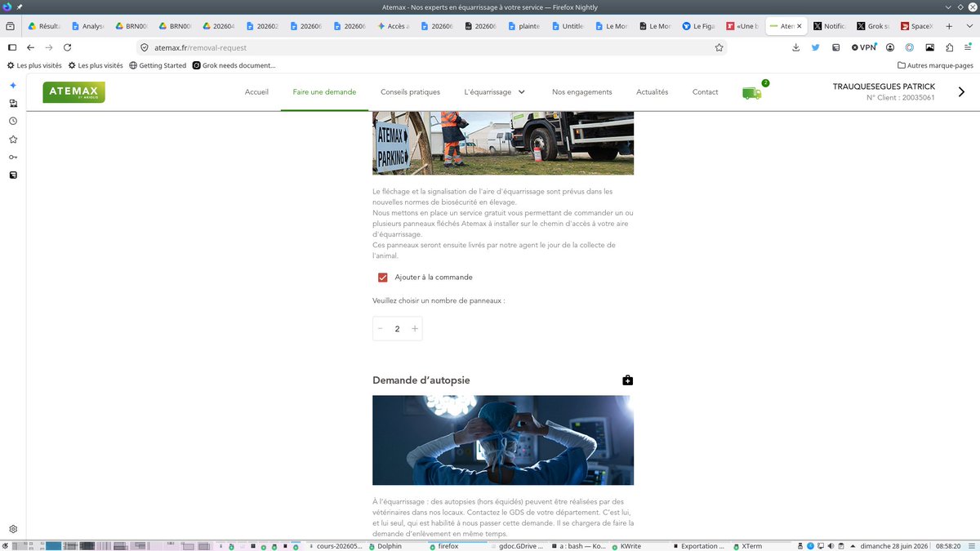
Task: Open the Firefox account icon
Action: 889,47
